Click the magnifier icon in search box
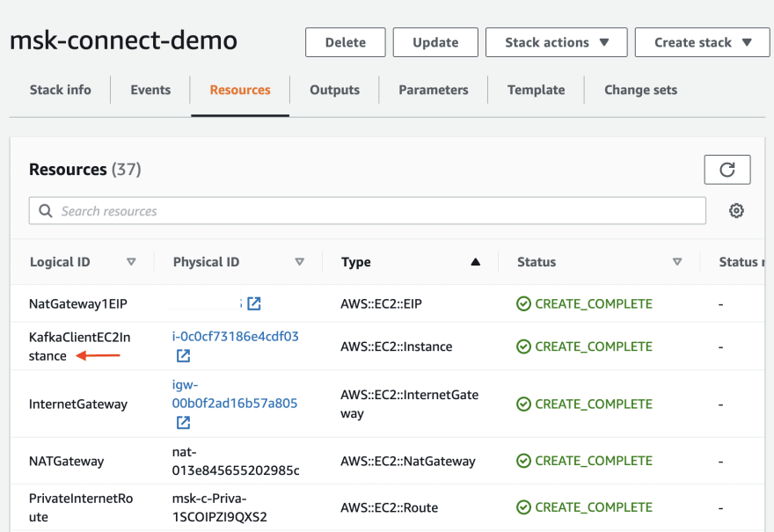This screenshot has width=774, height=532. click(x=45, y=211)
